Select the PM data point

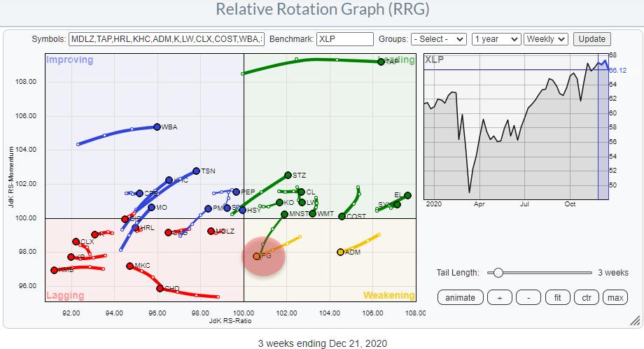208,208
